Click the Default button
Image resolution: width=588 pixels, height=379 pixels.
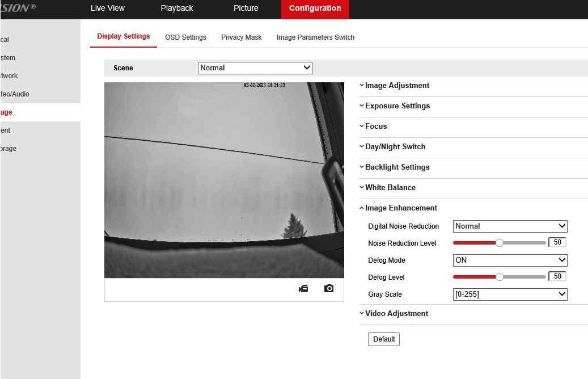pyautogui.click(x=384, y=339)
